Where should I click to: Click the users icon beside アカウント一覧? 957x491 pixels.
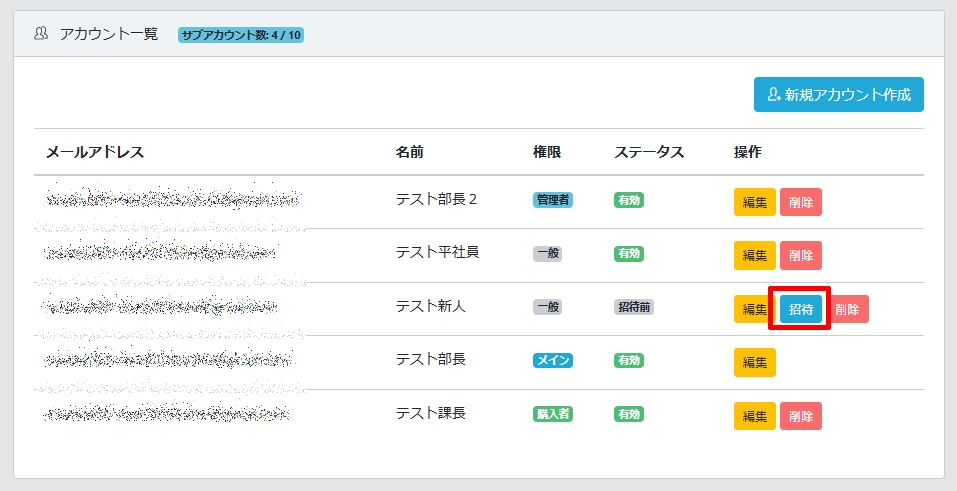pos(41,34)
